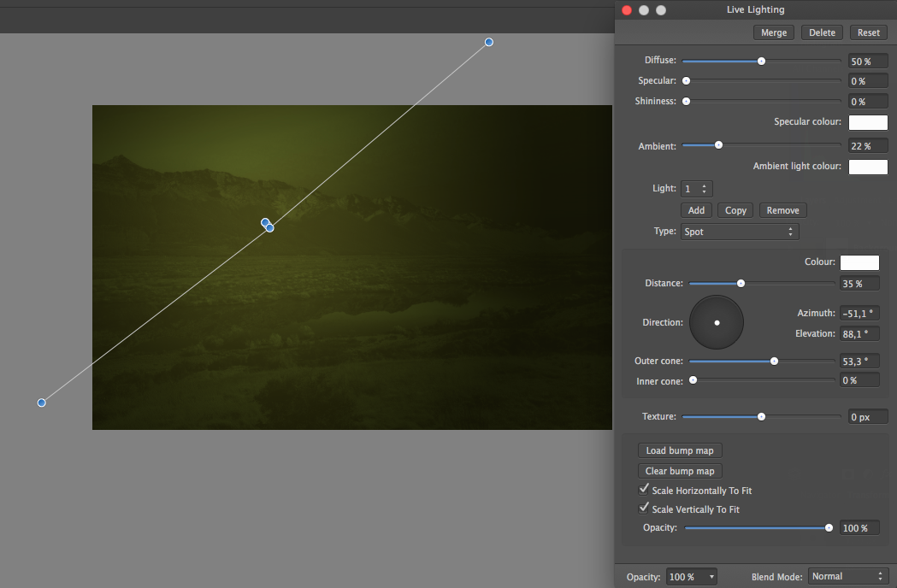Screen dimensions: 897x588
Task: Click the Azimuth value field
Action: 859,313
